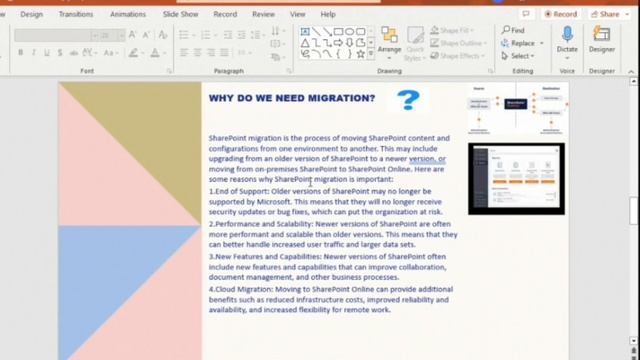Apply text highlight color
The width and height of the screenshot is (640, 360).
pos(133,53)
